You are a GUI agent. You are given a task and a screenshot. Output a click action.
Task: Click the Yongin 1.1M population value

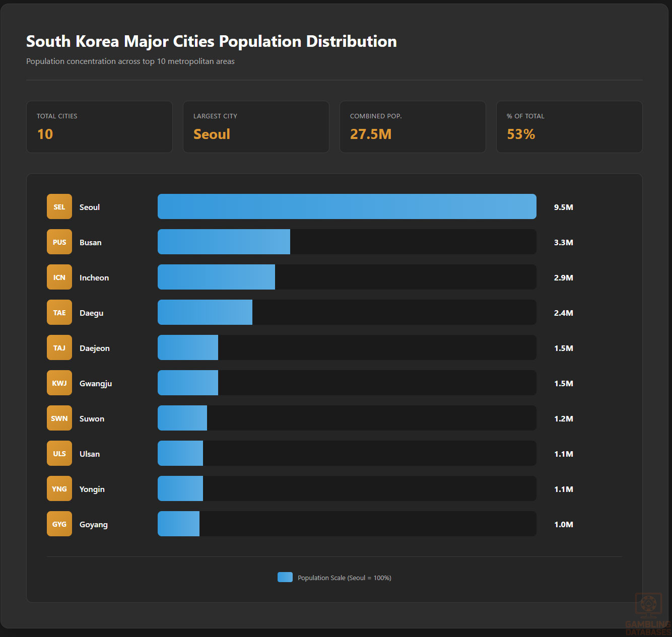[564, 489]
